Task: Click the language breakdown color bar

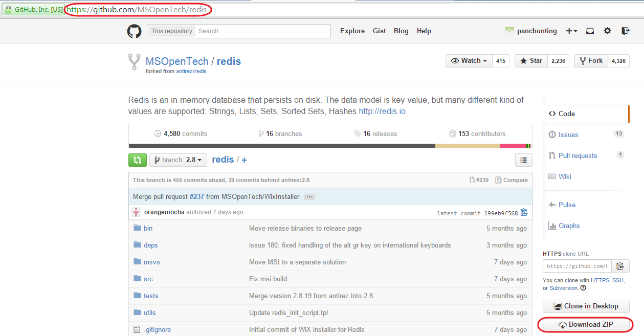Action: click(330, 146)
